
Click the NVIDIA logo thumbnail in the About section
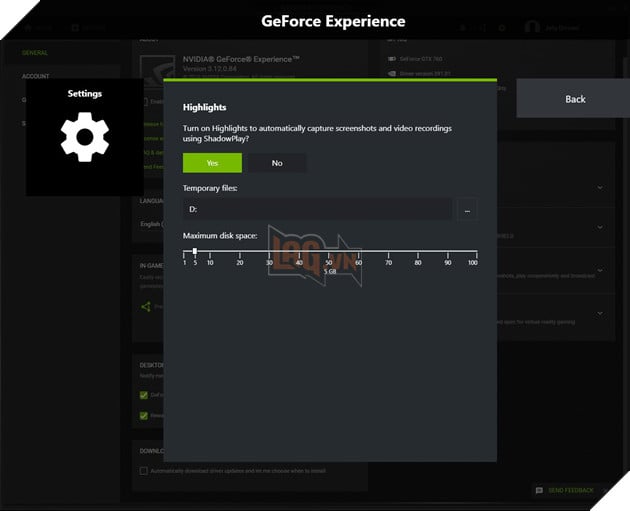tap(157, 68)
